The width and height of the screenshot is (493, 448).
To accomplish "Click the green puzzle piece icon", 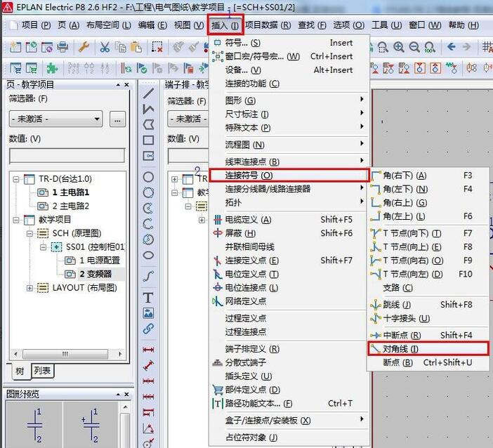I will click(52, 68).
